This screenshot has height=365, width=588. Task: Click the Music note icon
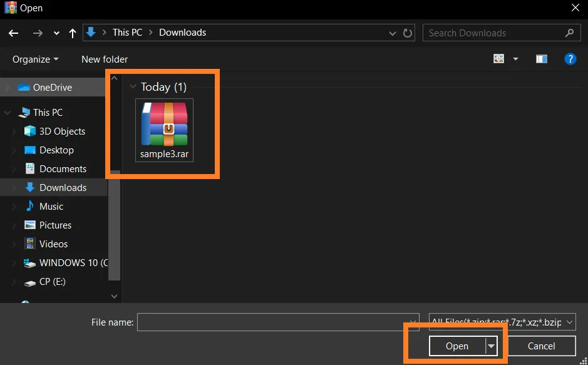point(30,206)
